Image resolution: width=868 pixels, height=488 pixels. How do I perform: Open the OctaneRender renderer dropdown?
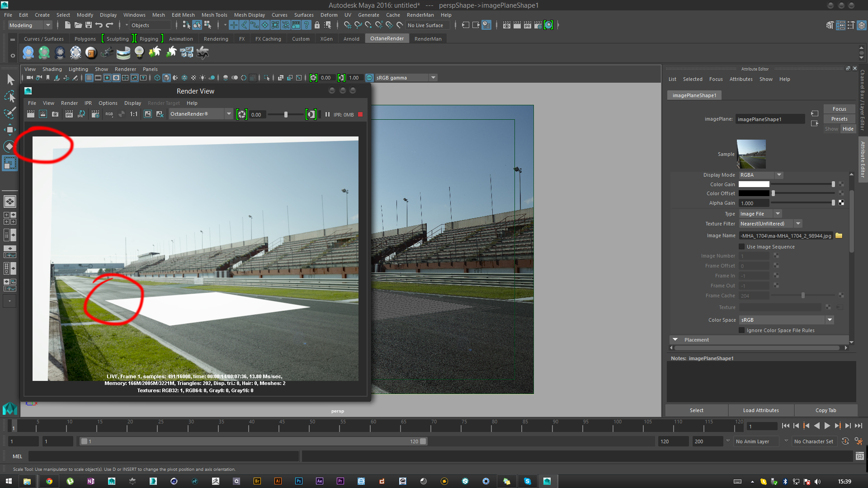229,114
